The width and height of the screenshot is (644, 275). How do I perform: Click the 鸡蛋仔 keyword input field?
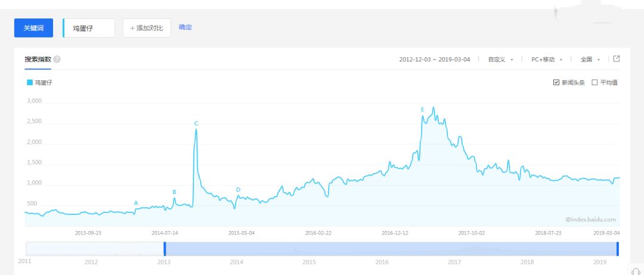[89, 28]
